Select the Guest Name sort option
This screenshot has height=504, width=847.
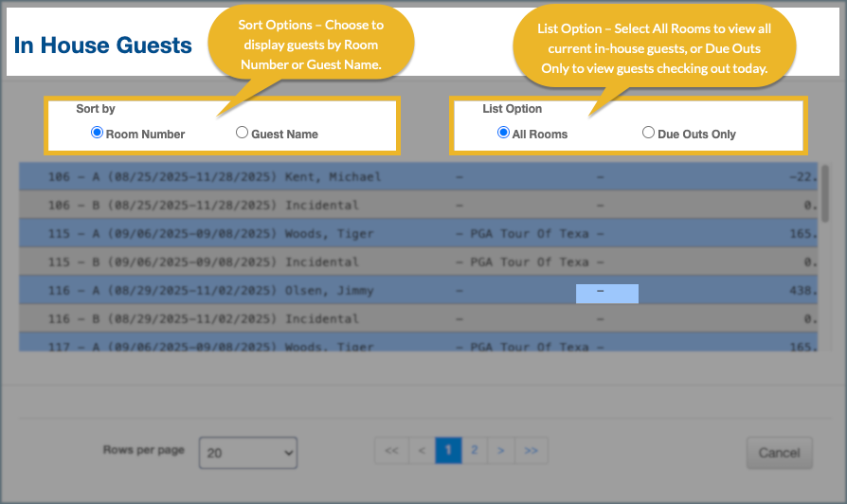[242, 134]
